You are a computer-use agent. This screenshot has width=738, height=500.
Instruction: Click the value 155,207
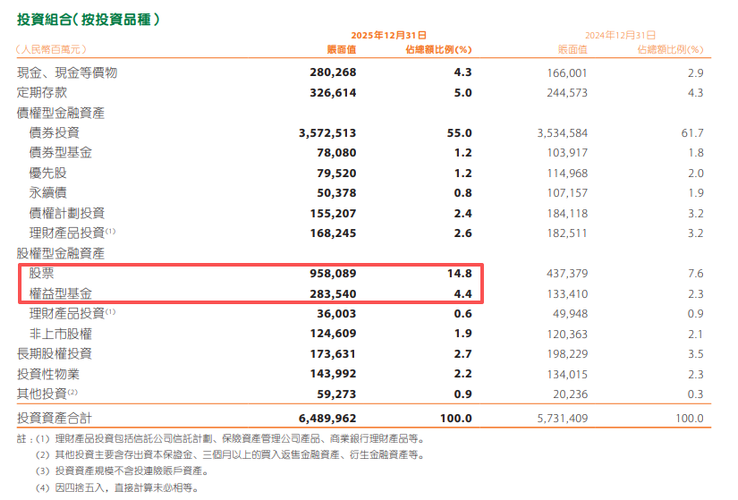333,213
